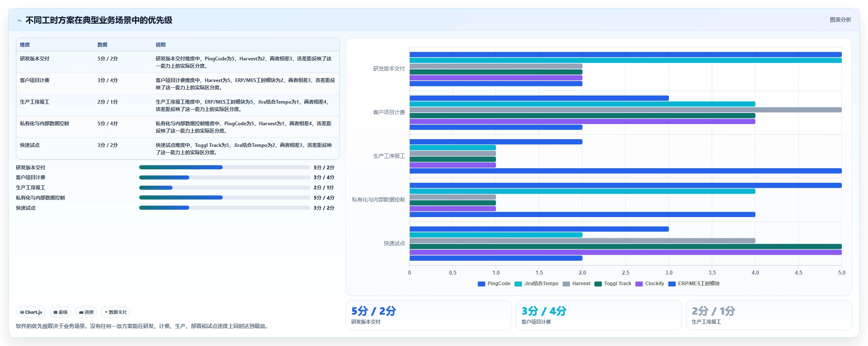This screenshot has width=868, height=346.
Task: Click the 数据 column header
Action: coord(102,45)
